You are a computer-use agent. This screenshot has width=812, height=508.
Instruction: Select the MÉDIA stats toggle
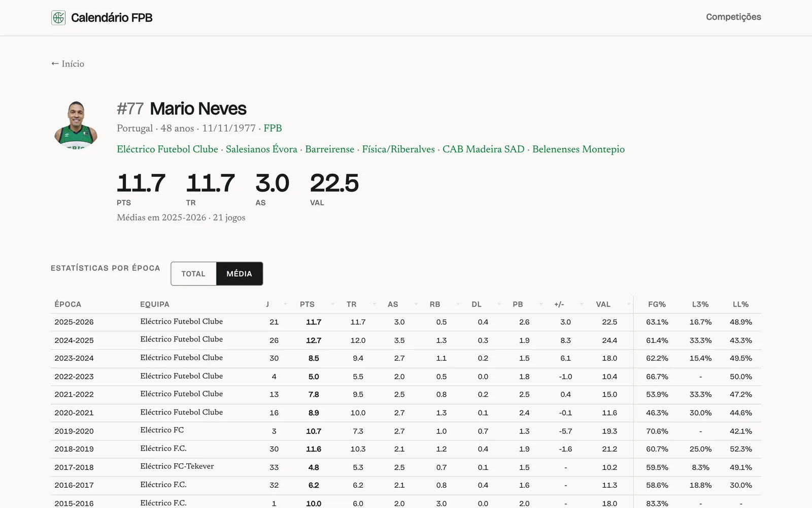[239, 273]
